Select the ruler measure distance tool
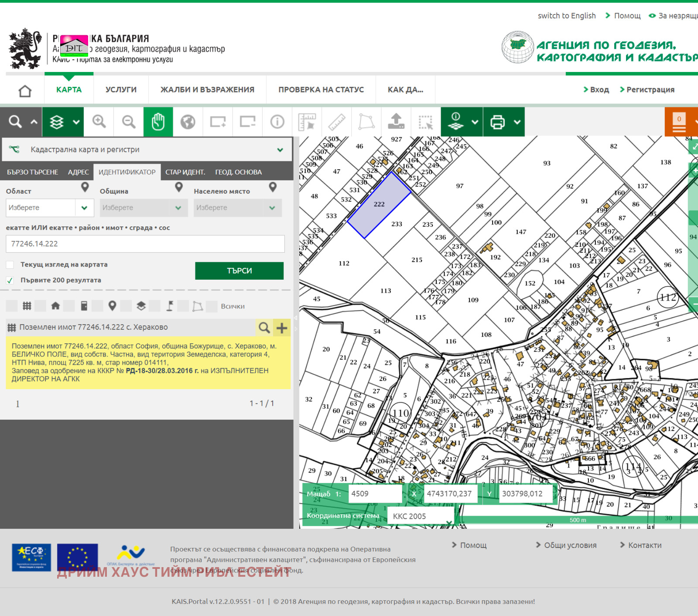This screenshot has height=616, width=698. coord(336,122)
